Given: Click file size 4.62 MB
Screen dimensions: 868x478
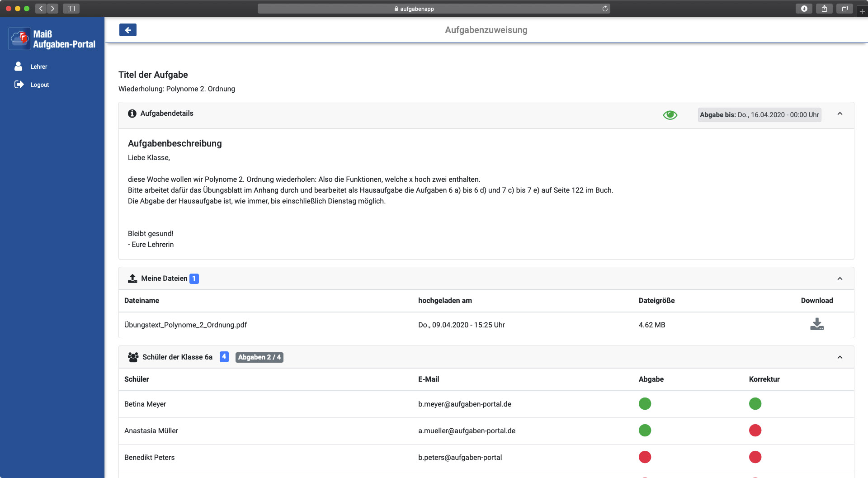Looking at the screenshot, I should point(652,325).
